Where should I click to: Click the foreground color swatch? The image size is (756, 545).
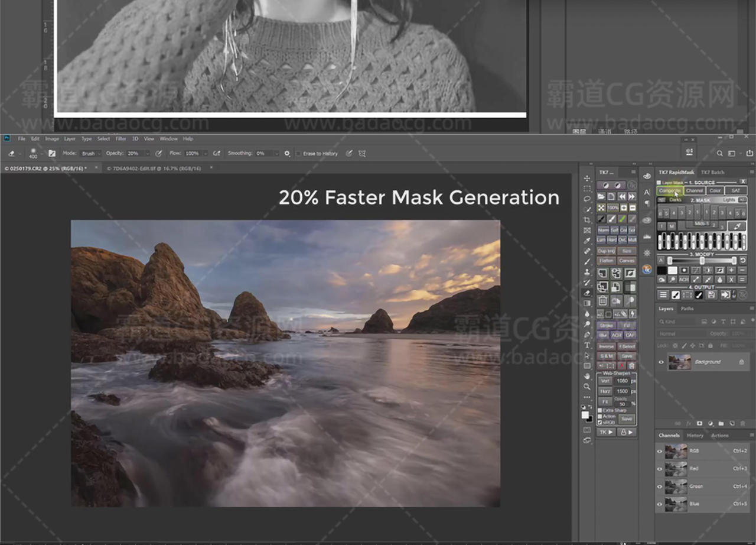585,415
